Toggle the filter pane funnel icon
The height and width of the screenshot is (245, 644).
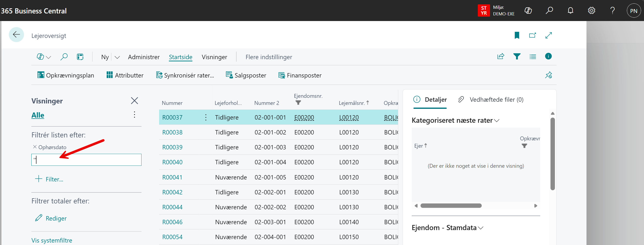click(517, 56)
